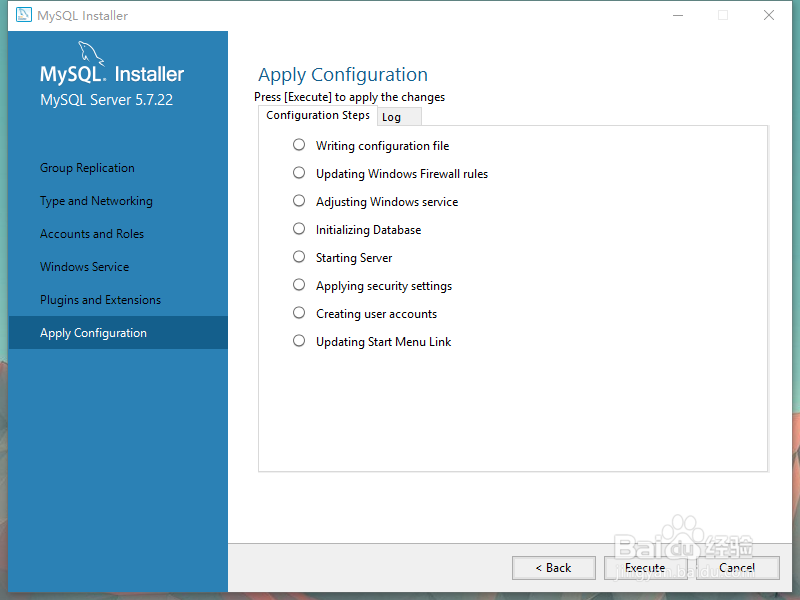Click the 'Applying security settings' label

click(384, 286)
